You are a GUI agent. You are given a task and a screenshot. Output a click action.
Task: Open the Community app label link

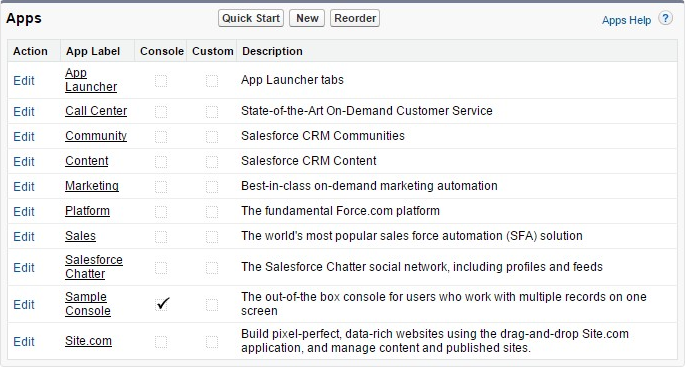(x=96, y=136)
